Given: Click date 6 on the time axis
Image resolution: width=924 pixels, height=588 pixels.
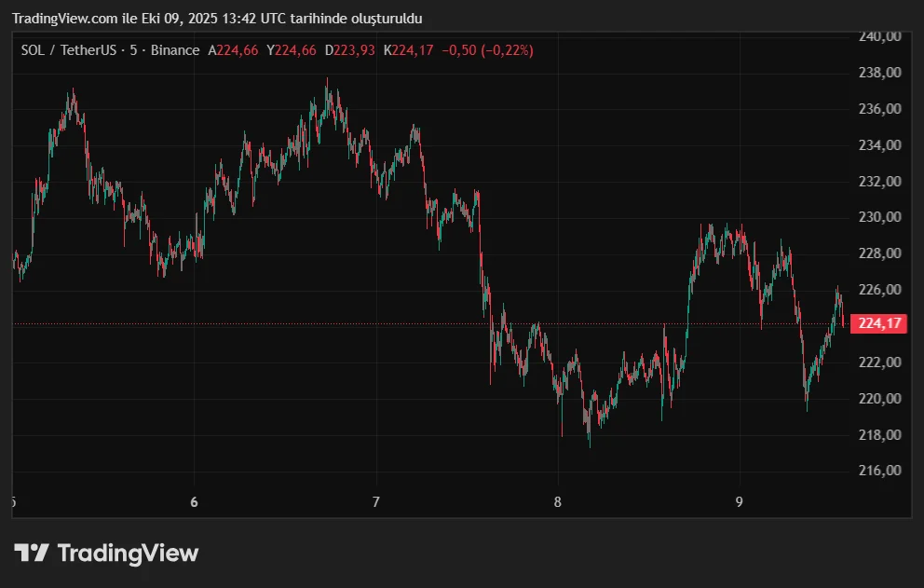Looking at the screenshot, I should tap(194, 502).
